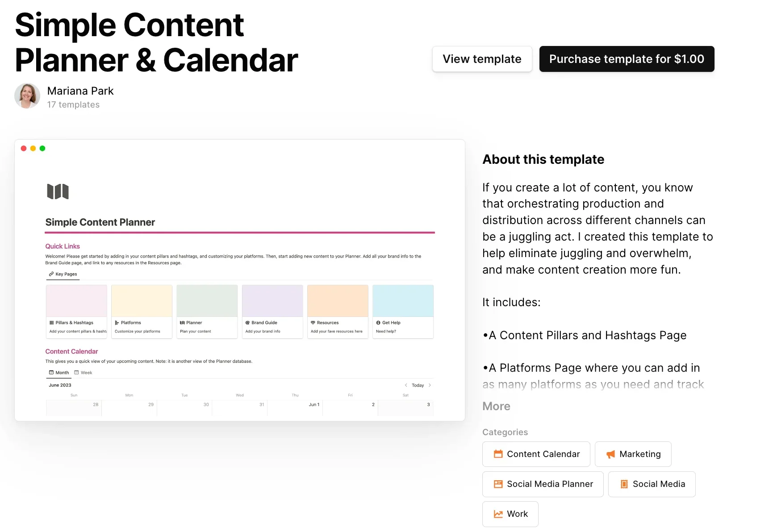The height and width of the screenshot is (532, 769).
Task: Click the Work chart icon
Action: [x=498, y=514]
